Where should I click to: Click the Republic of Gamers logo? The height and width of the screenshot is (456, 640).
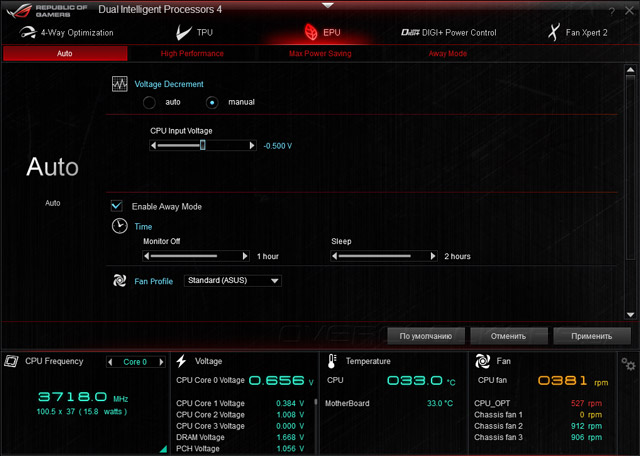[x=47, y=11]
